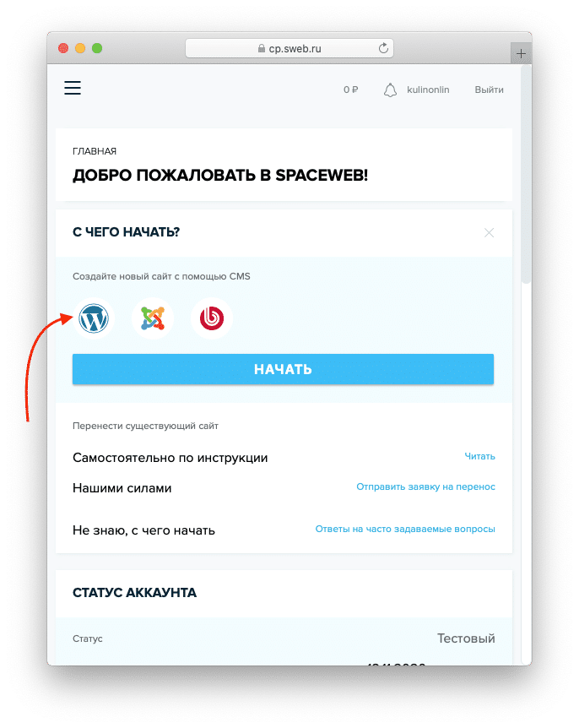Click the cp.sweb.ru address bar
The width and height of the screenshot is (579, 728).
[289, 48]
